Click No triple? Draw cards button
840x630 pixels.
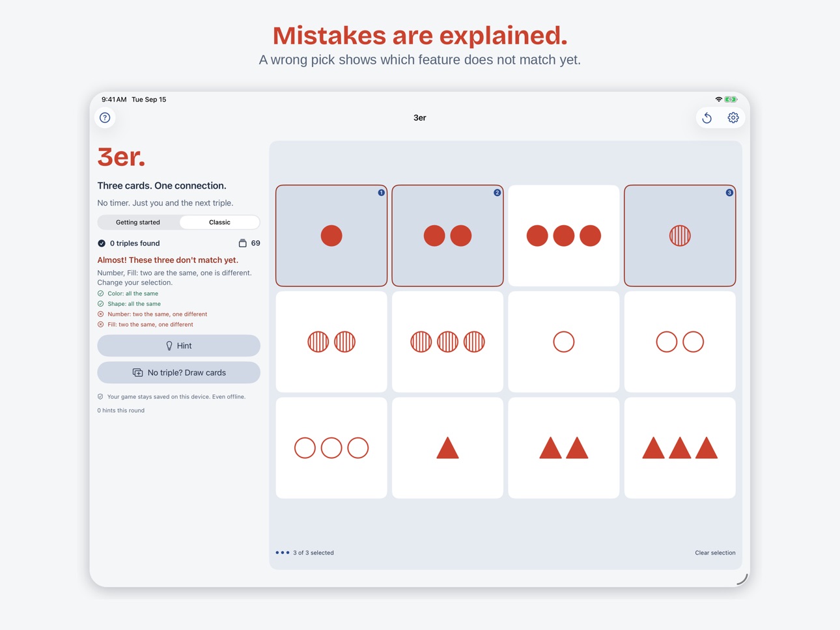tap(178, 373)
